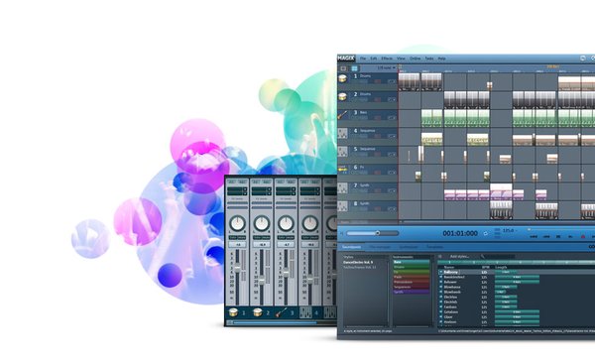
Task: Click the Add styles button
Action: tap(459, 257)
